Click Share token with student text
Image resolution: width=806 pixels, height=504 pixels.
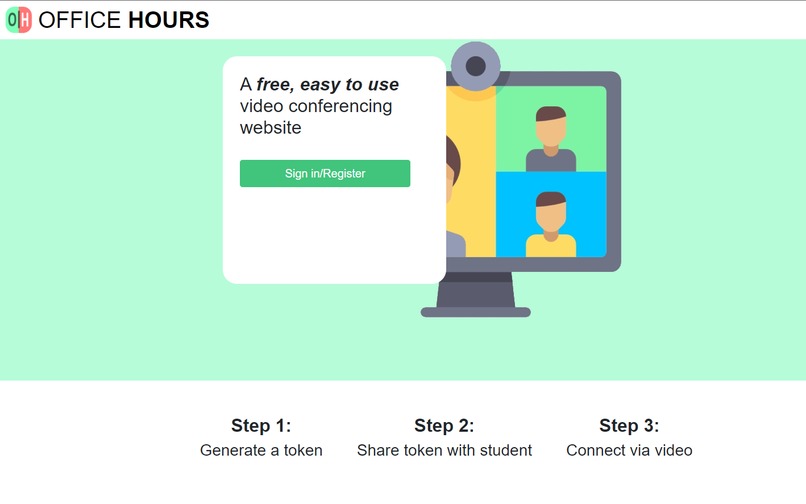[x=444, y=450]
